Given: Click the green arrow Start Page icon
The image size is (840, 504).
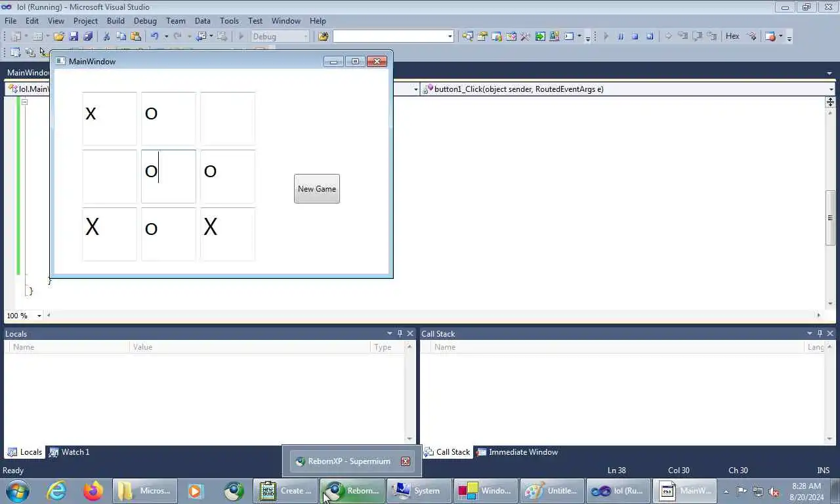Looking at the screenshot, I should tap(540, 37).
